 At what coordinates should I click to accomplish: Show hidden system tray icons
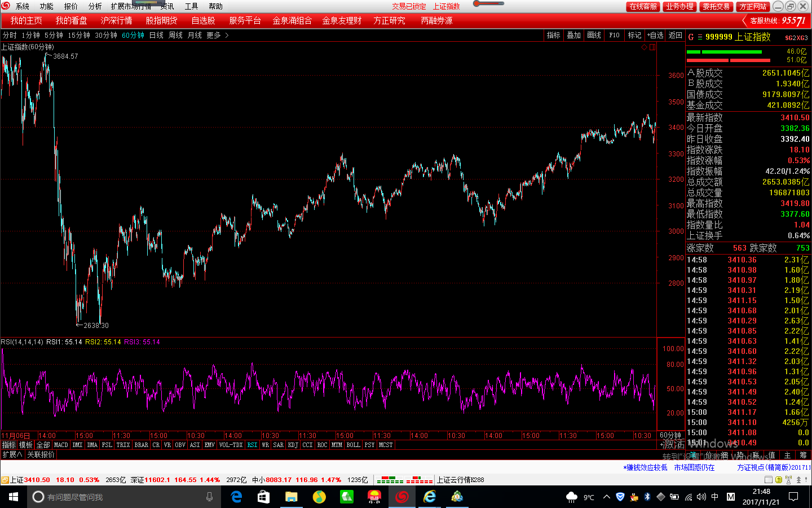606,497
